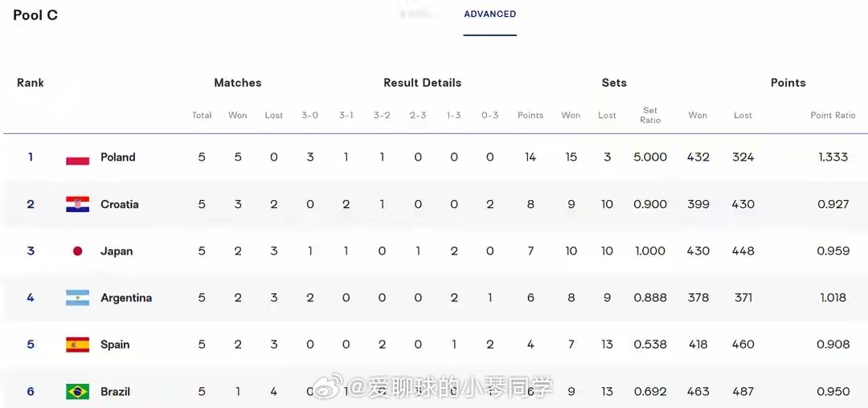The width and height of the screenshot is (868, 408).
Task: Click the Brazil flag icon
Action: [x=77, y=391]
